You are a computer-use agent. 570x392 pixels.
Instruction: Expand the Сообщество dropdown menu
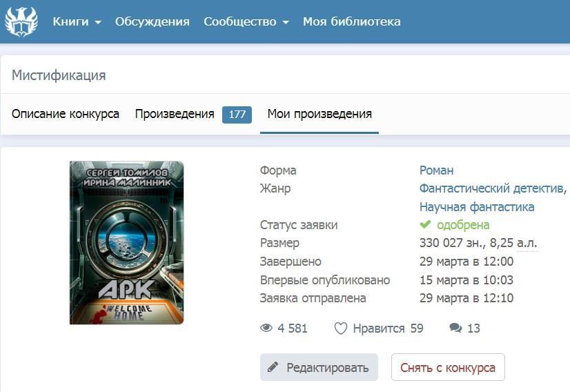[246, 21]
